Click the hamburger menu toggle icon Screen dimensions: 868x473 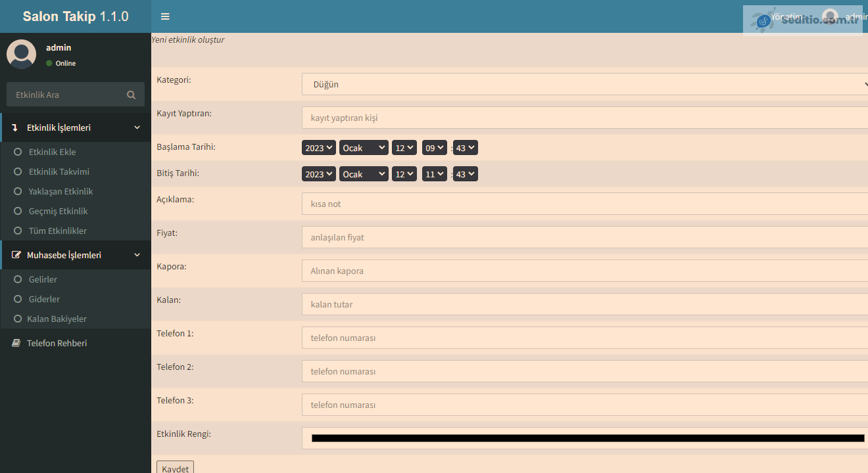tap(165, 16)
